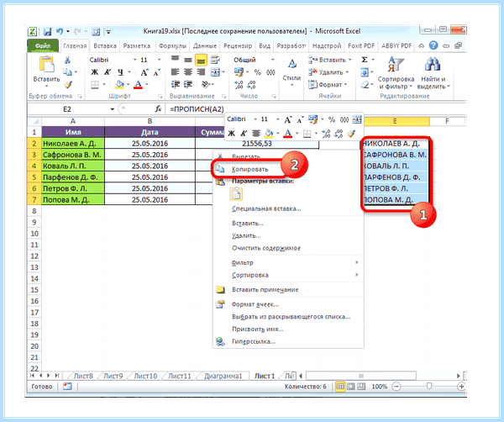Switch to Normal view in status bar
This screenshot has height=422, width=504.
pos(340,387)
